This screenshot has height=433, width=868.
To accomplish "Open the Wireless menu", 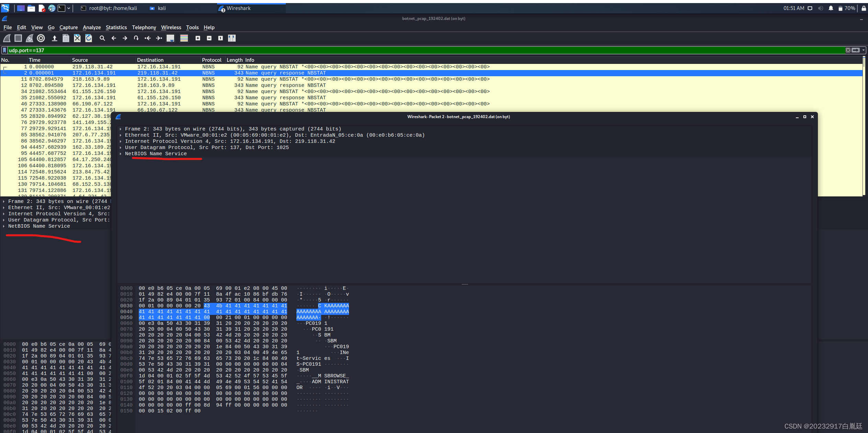I will pyautogui.click(x=171, y=27).
